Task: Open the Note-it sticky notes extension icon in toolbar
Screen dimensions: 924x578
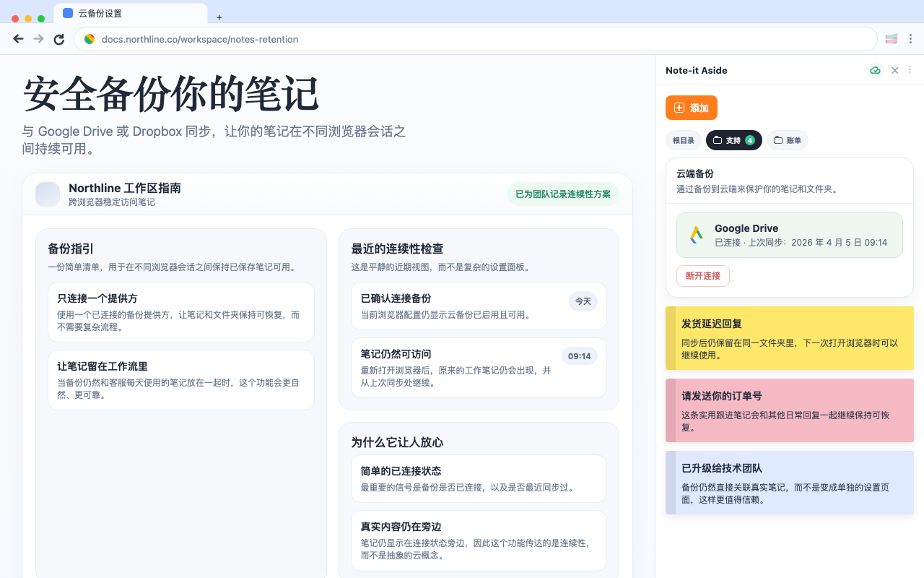Action: point(890,39)
